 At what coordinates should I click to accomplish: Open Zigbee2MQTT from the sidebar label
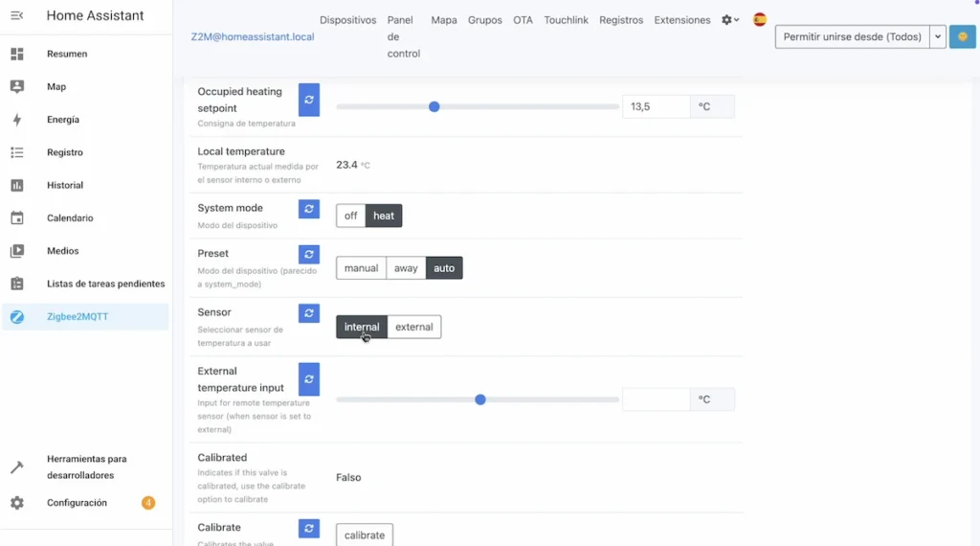(x=78, y=316)
